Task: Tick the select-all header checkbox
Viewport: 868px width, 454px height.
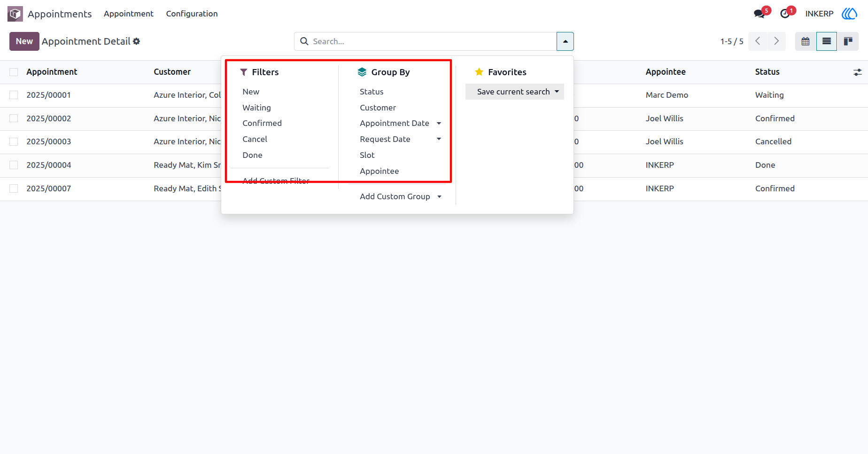Action: (x=14, y=72)
